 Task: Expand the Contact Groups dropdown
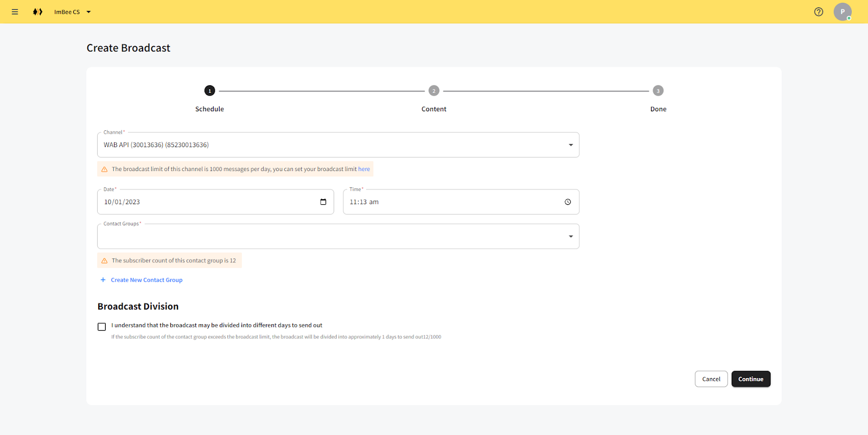coord(570,237)
